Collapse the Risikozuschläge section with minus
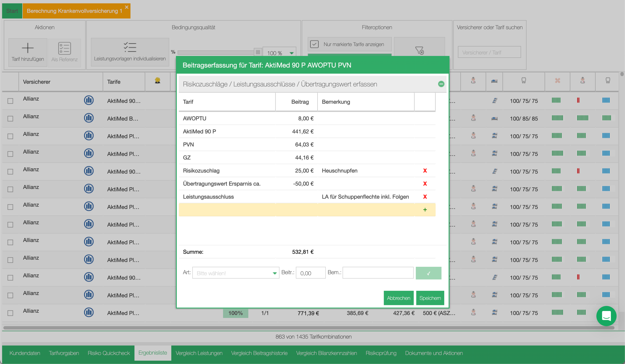The height and width of the screenshot is (364, 625). point(441,84)
